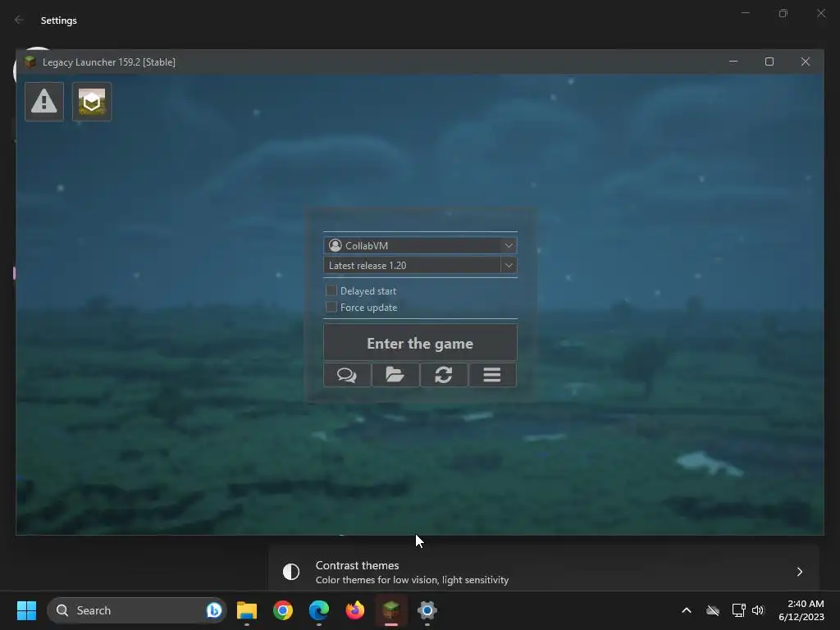The image size is (840, 630).
Task: Click the Enter the game button
Action: 420,343
